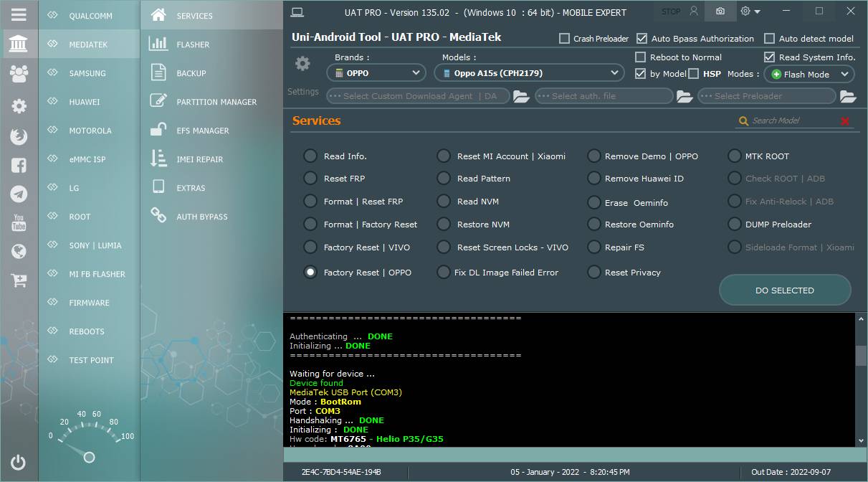Open Flasher panel
Screen dimensions: 868x482
pyautogui.click(x=211, y=44)
